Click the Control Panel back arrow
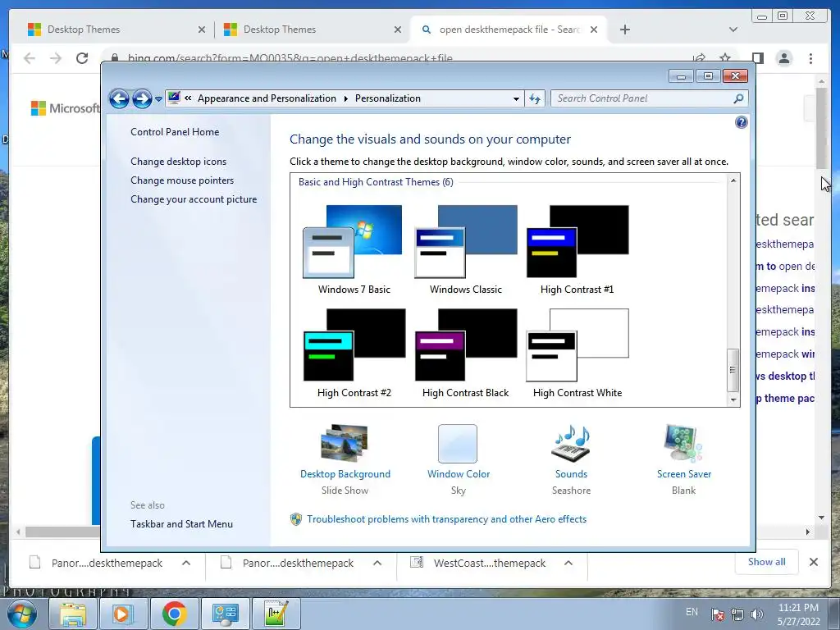This screenshot has height=630, width=840. tap(119, 98)
